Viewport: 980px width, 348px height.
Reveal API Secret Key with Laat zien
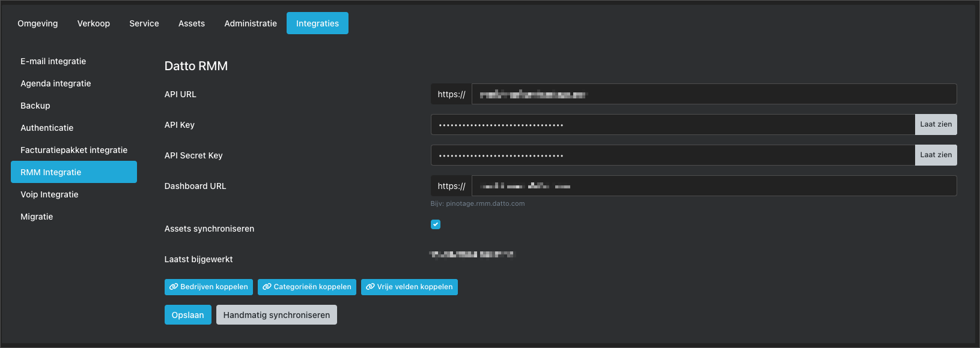[936, 155]
